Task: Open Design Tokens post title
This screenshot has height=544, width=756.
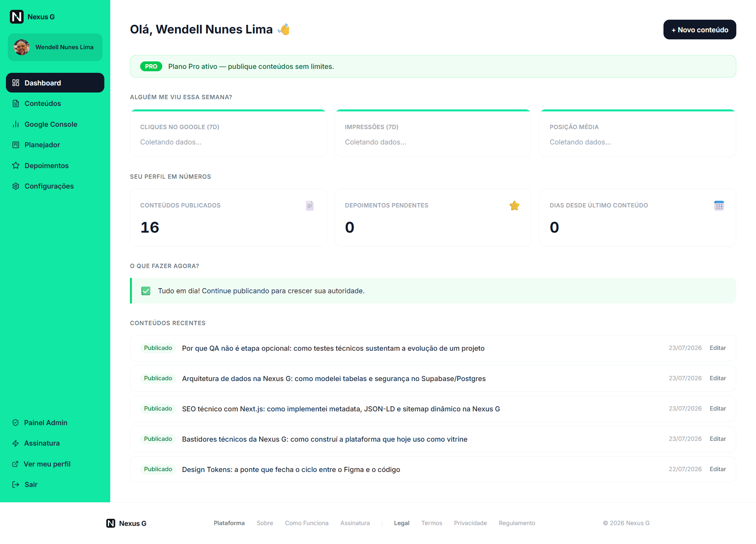Action: [291, 470]
